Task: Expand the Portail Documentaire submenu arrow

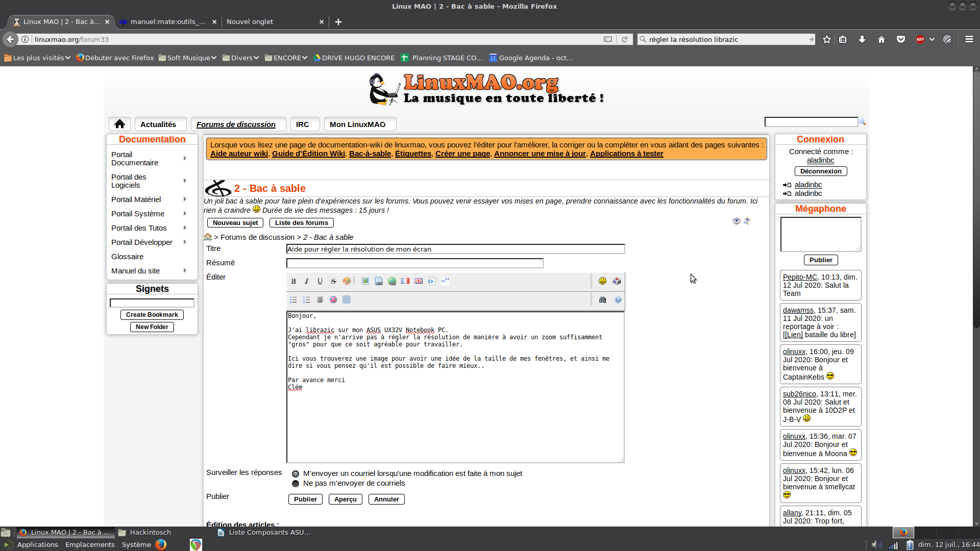Action: point(185,159)
